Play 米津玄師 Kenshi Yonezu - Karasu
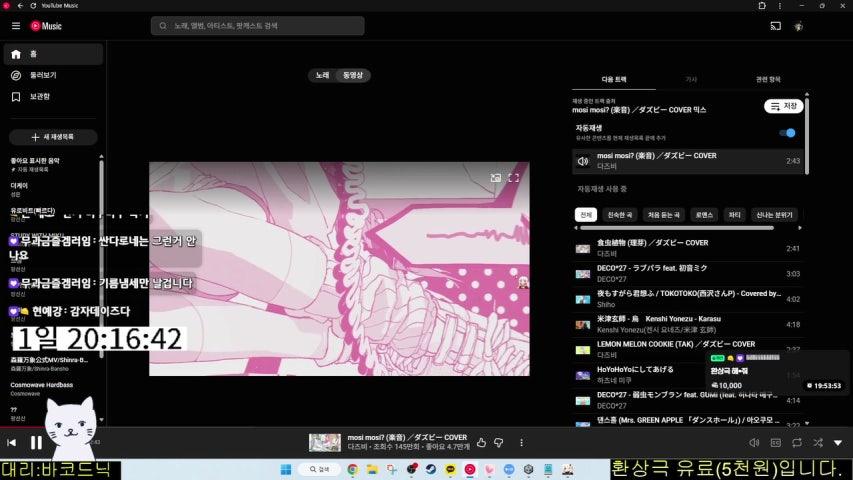This screenshot has width=853, height=480. 688,324
